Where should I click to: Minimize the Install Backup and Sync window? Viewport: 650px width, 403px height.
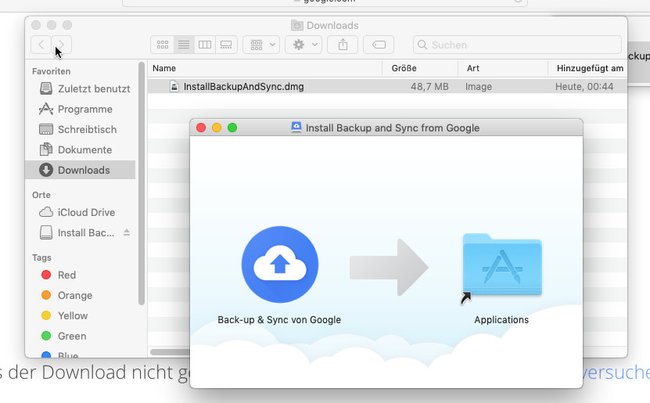point(216,128)
